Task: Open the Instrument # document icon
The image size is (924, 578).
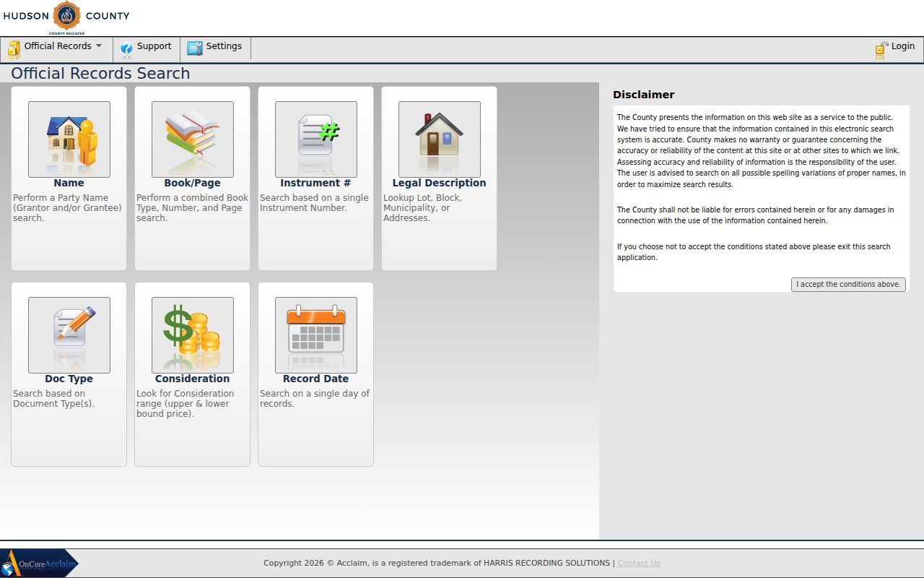Action: tap(316, 139)
